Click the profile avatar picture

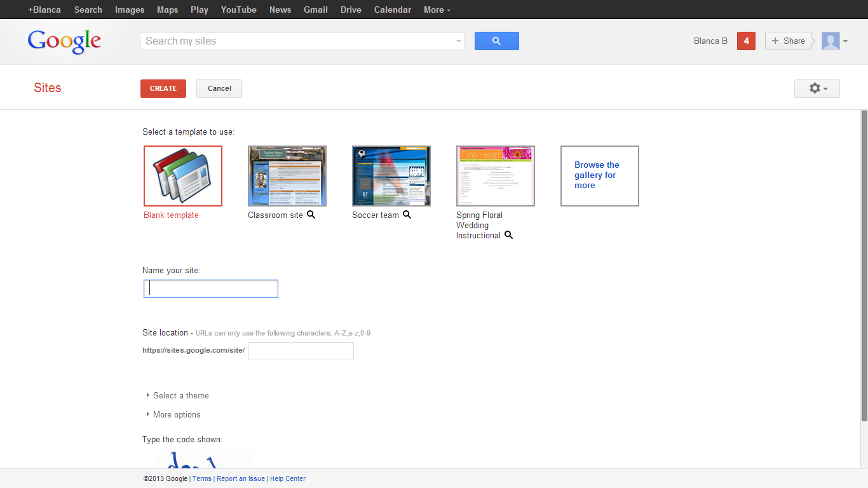(831, 41)
